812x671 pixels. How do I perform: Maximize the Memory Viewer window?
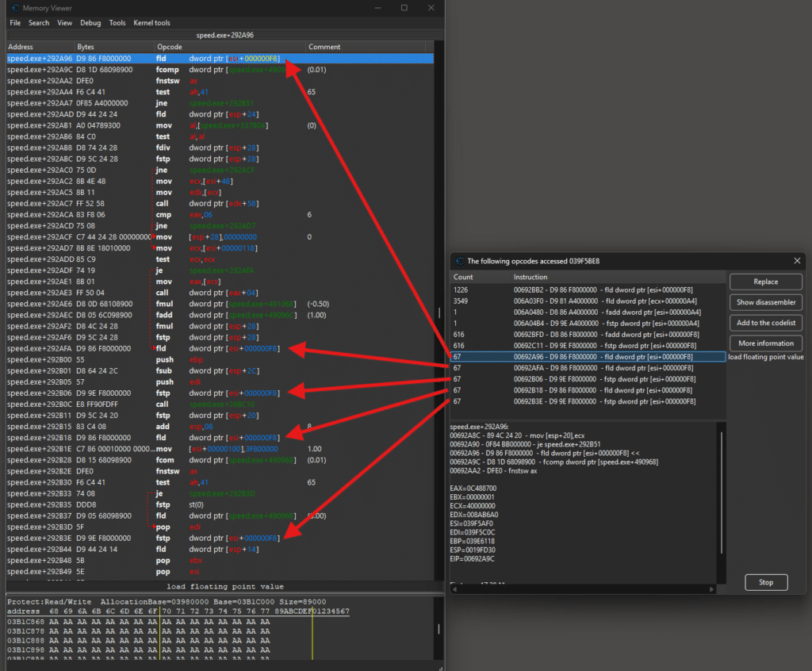(404, 8)
